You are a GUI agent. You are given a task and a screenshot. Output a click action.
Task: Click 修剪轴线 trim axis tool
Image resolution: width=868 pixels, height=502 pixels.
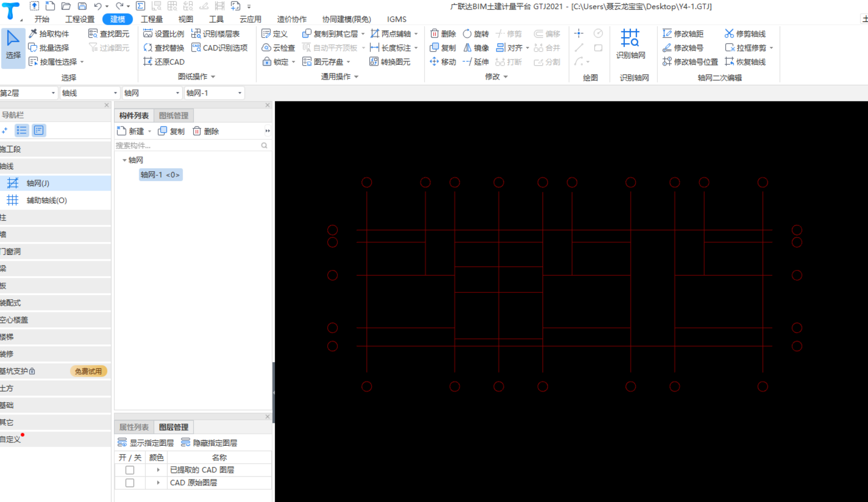[x=745, y=34]
